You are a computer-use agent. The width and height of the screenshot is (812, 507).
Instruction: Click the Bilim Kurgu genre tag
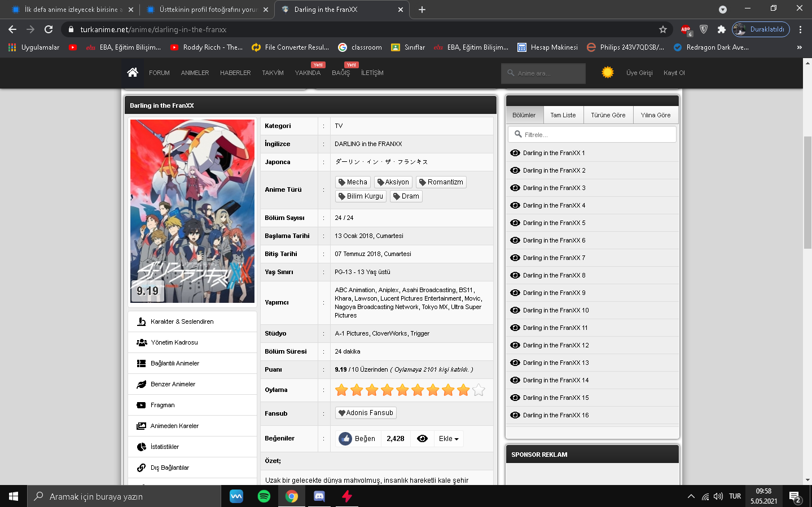pos(361,196)
